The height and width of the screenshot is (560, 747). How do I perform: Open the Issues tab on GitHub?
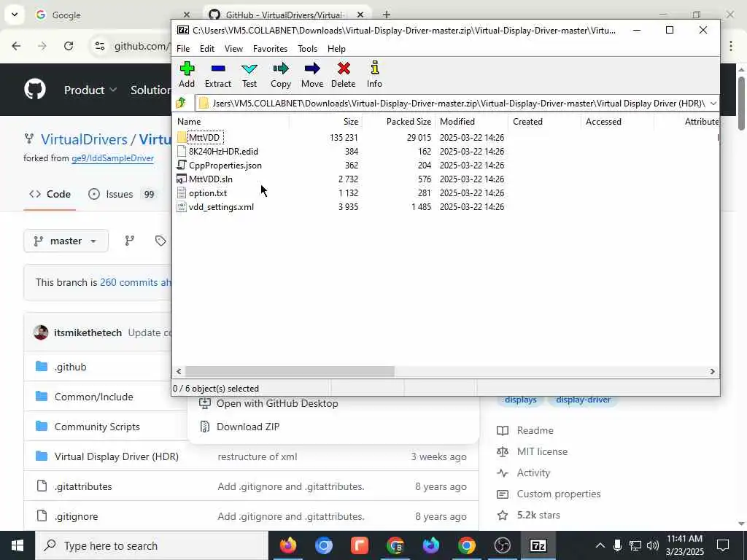point(123,194)
